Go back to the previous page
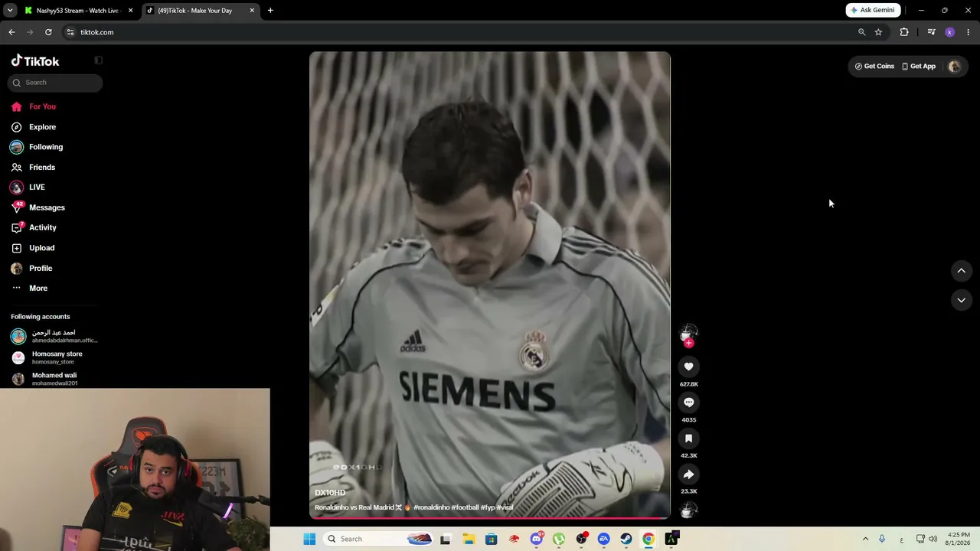Image resolution: width=980 pixels, height=551 pixels. click(11, 32)
